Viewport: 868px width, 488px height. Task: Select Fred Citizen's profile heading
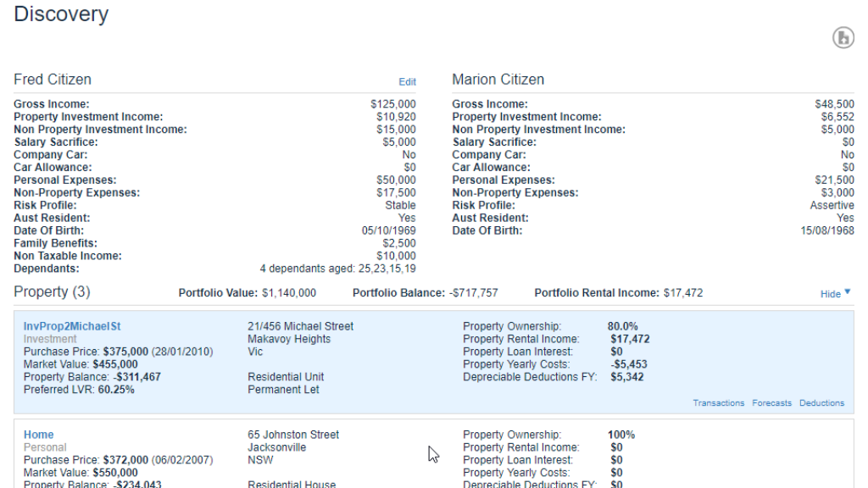(52, 79)
